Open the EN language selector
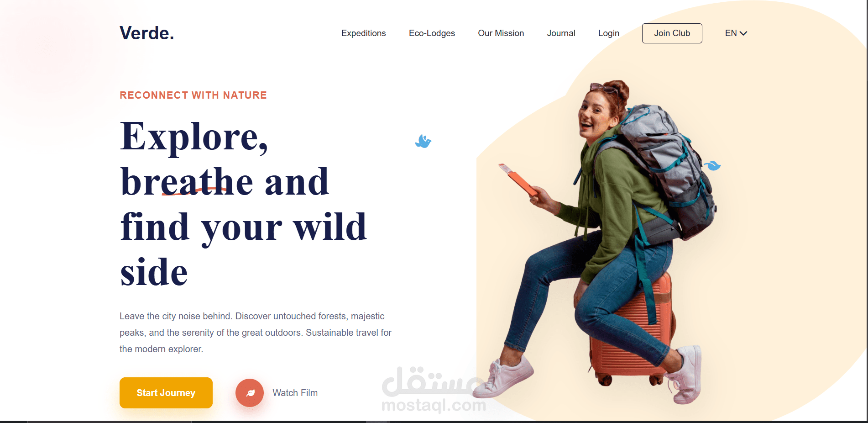Screen dimensions: 868x423 tap(736, 33)
